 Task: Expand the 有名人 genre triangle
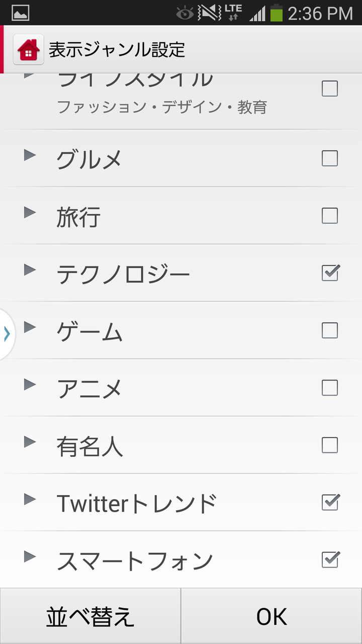point(30,442)
